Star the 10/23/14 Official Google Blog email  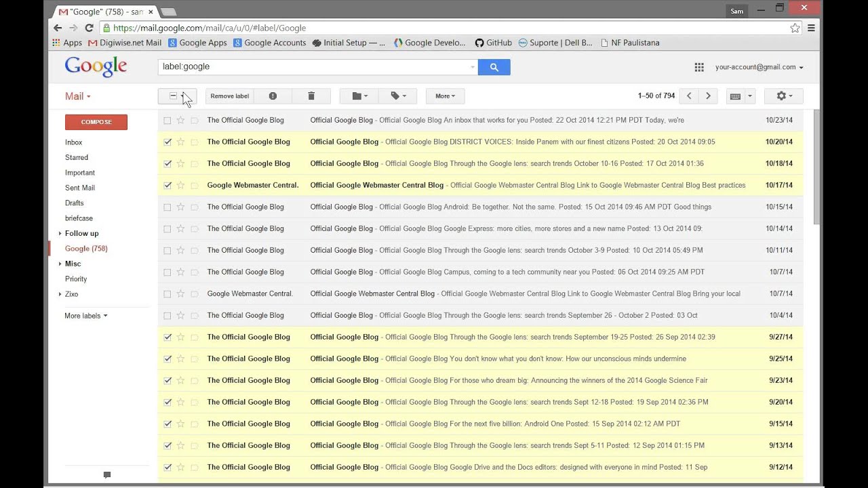(x=180, y=120)
